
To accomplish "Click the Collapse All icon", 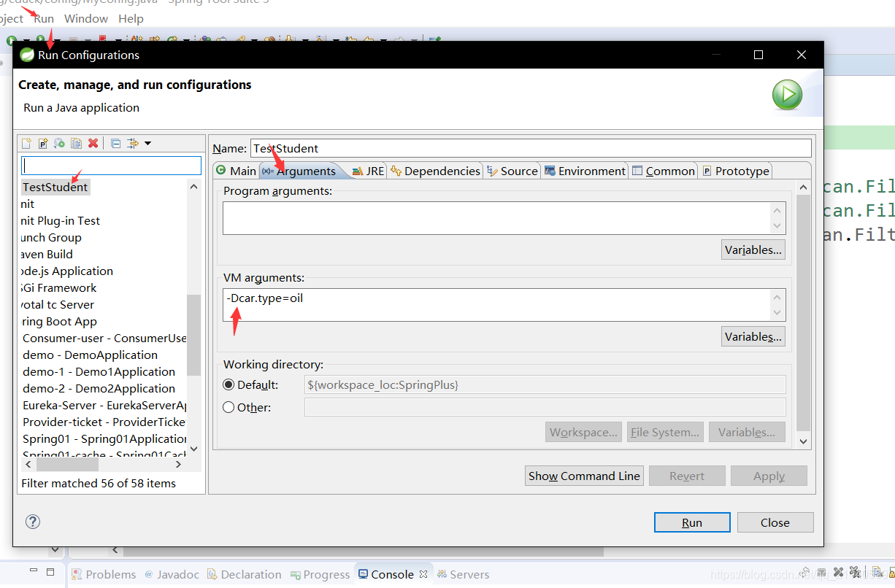I will (115, 143).
